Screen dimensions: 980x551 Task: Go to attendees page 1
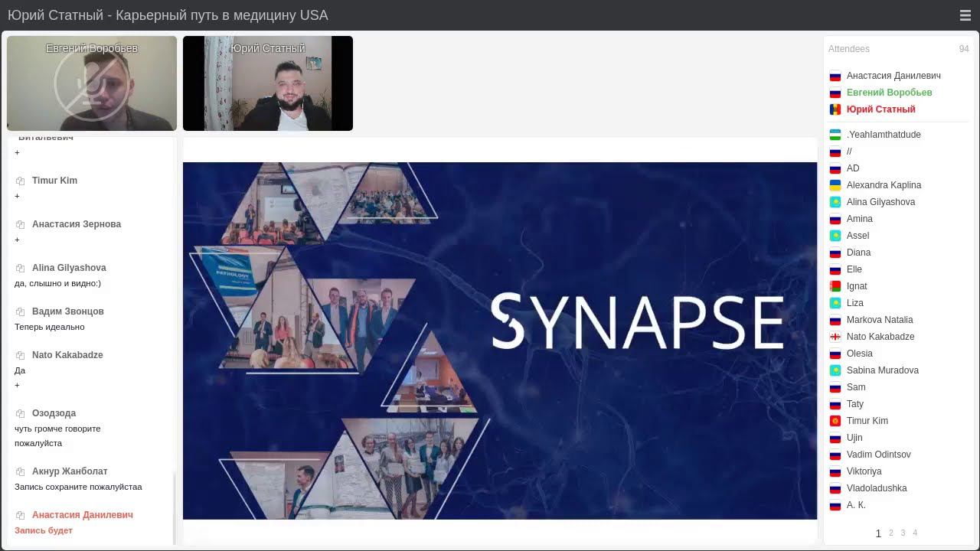click(878, 533)
